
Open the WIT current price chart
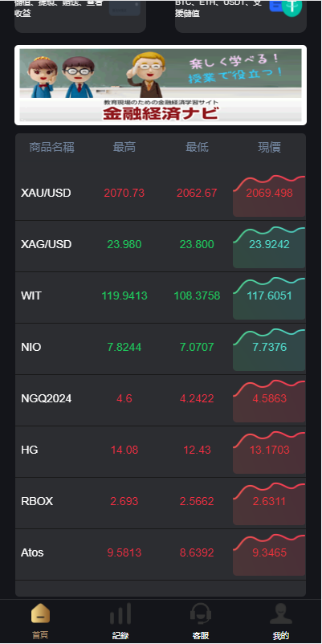(269, 299)
